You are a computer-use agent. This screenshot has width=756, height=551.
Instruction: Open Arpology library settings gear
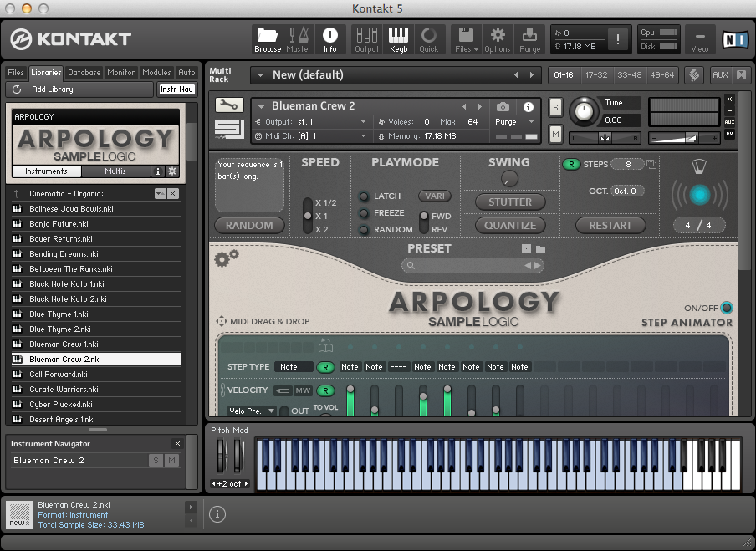point(172,171)
